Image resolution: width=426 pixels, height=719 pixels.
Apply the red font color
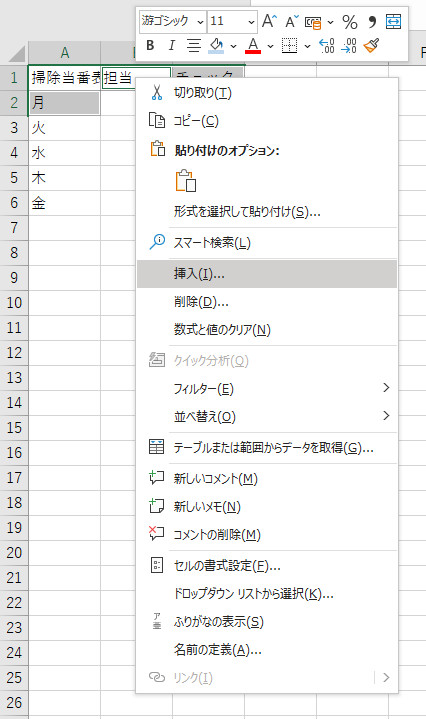[253, 45]
